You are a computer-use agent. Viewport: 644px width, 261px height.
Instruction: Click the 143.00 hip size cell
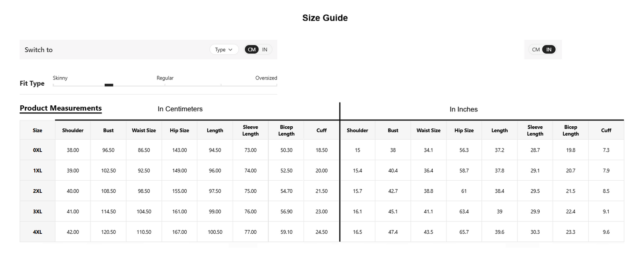[x=180, y=150]
